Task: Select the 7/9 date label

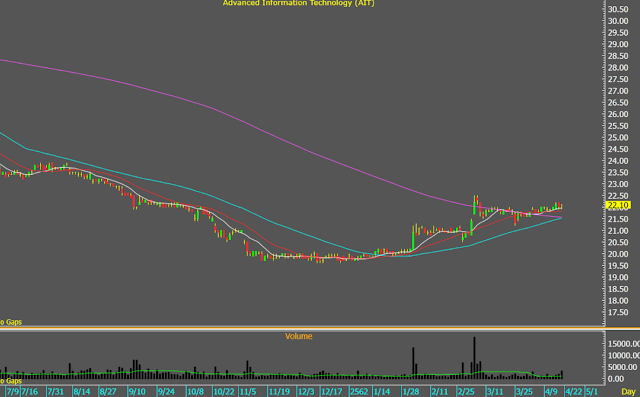Action: (x=12, y=392)
